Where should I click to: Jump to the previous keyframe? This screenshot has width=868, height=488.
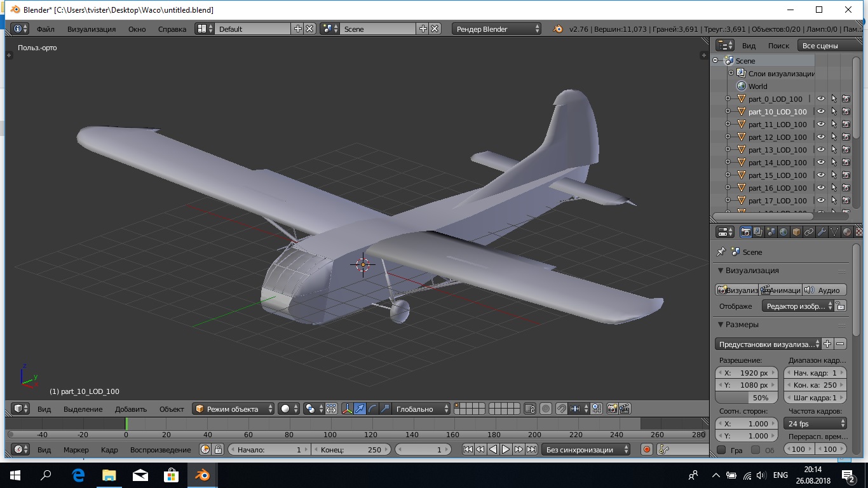click(480, 449)
